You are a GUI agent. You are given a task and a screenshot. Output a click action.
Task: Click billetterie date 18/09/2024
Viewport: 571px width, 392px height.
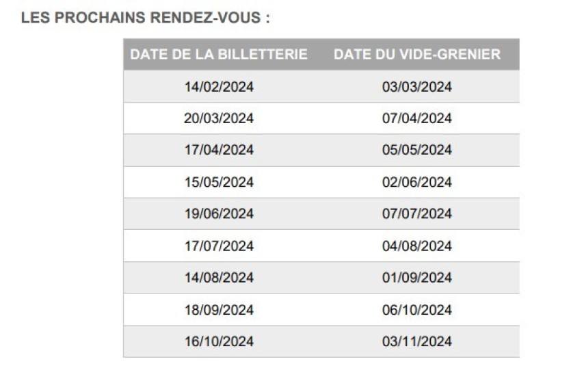pyautogui.click(x=219, y=310)
